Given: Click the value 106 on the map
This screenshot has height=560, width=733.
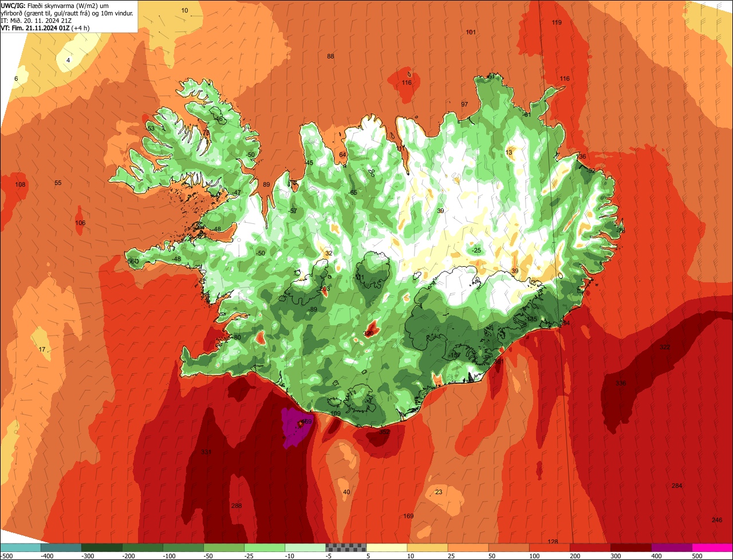Looking at the screenshot, I should tap(80, 223).
